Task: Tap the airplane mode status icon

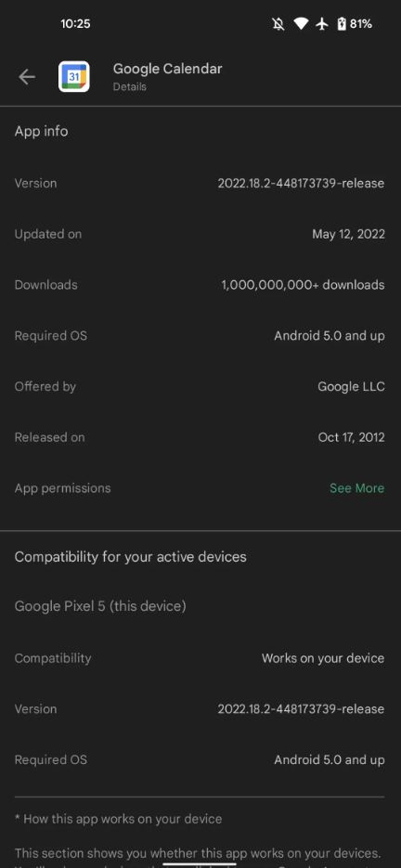Action: 322,24
